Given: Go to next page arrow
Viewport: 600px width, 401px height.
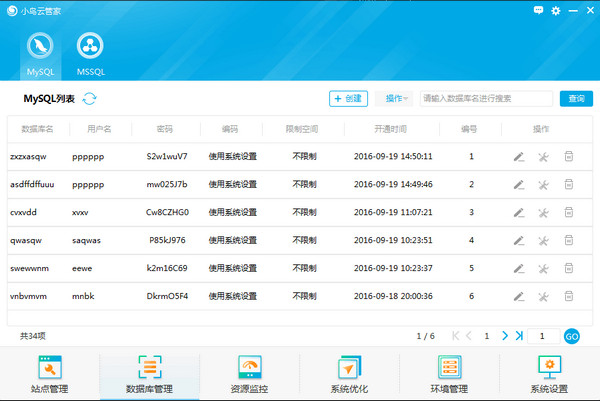Looking at the screenshot, I should click(x=504, y=336).
